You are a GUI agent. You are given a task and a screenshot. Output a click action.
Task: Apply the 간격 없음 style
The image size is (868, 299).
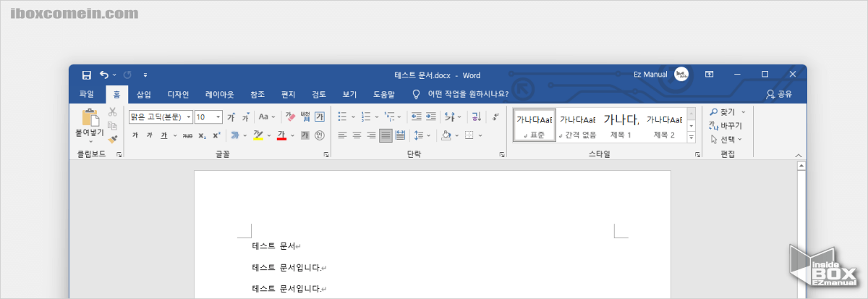[577, 125]
